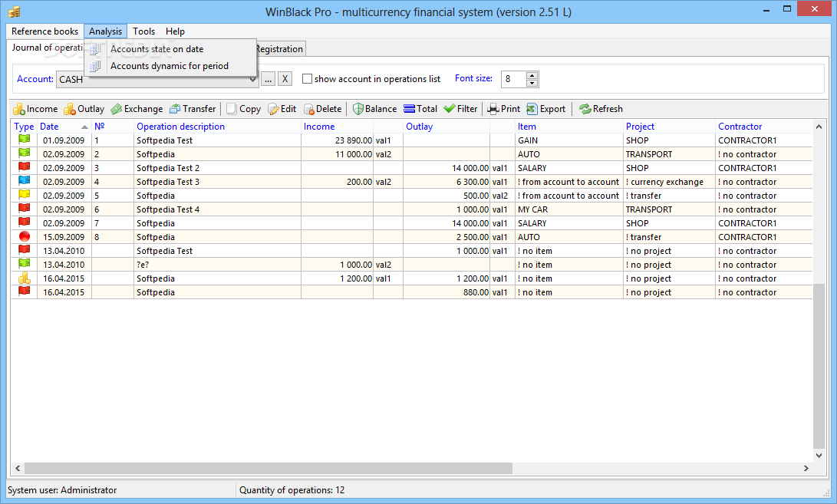Select the Softpedia Test 4 row

click(411, 209)
